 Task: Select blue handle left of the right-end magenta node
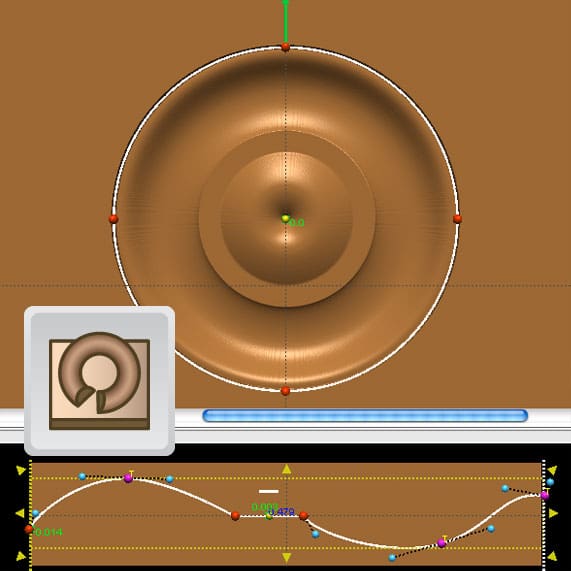[x=505, y=488]
